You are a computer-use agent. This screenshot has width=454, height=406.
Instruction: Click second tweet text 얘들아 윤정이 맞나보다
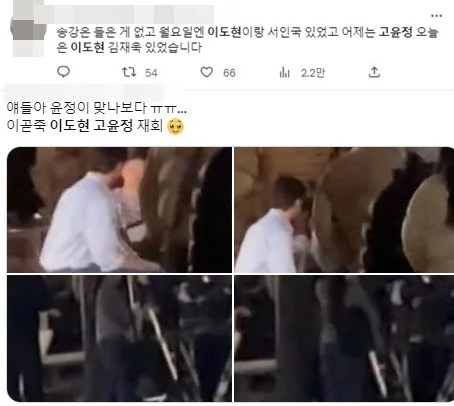click(77, 107)
